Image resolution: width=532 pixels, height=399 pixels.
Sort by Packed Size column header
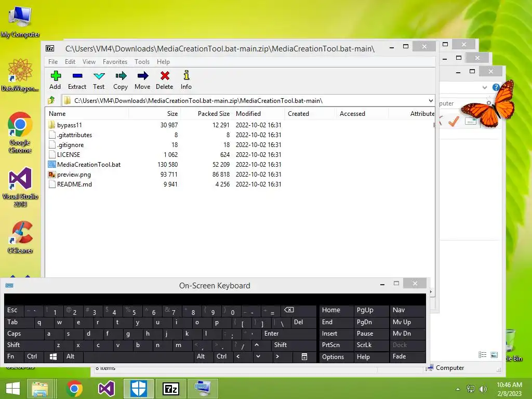click(207, 114)
